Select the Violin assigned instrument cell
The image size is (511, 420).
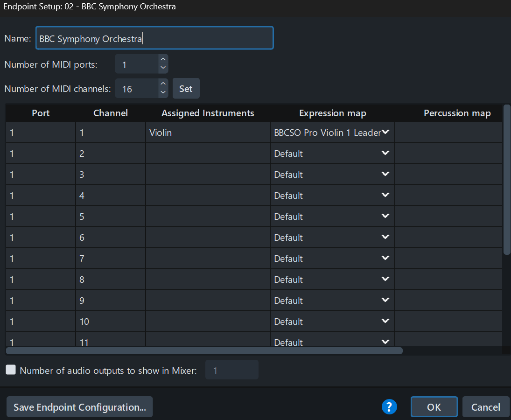[x=208, y=132]
